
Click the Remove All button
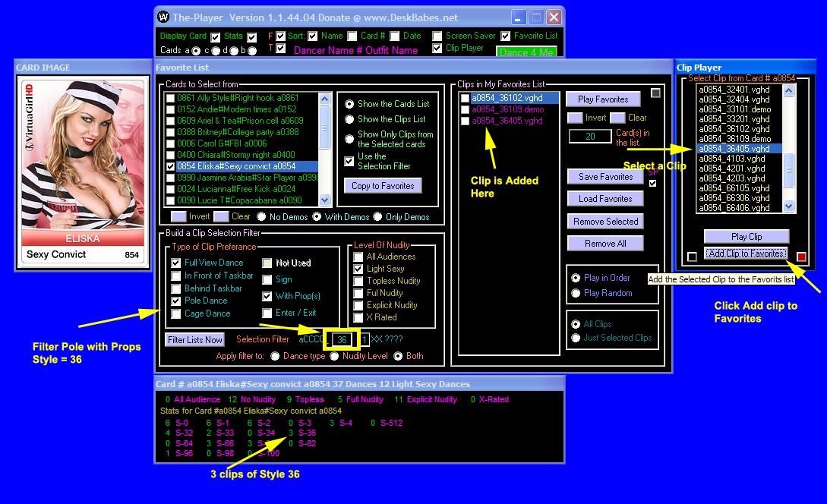(605, 244)
